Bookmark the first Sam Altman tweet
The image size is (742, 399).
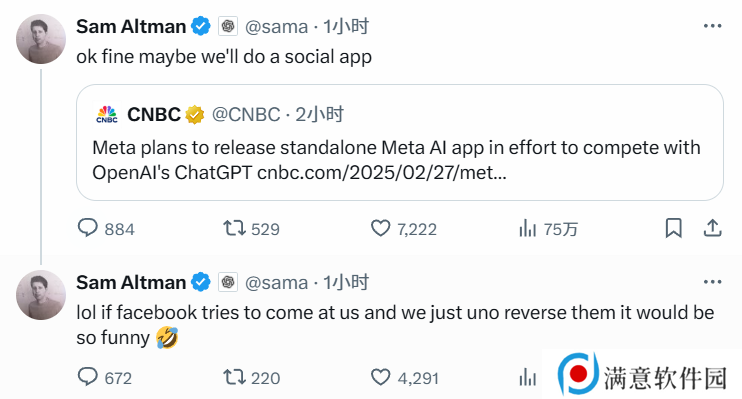pyautogui.click(x=673, y=228)
